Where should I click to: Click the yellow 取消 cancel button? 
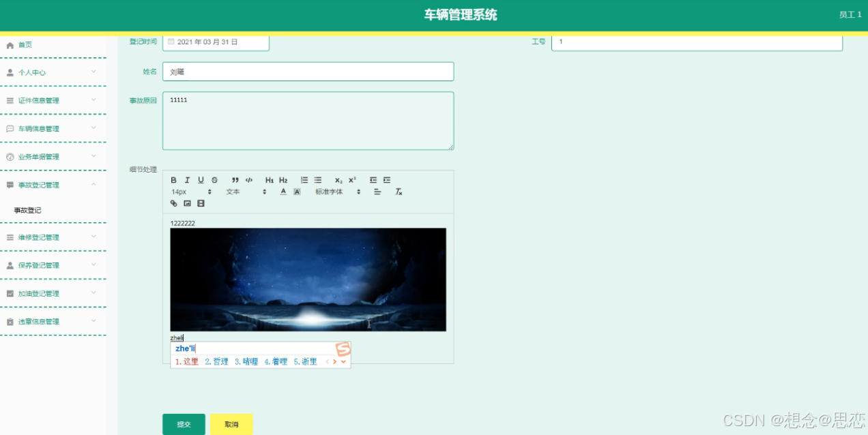231,424
